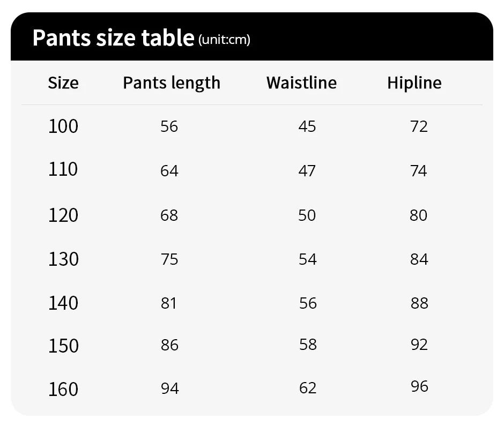Screen dimensions: 504x426
Task: Select hipline value 84 for size 130
Action: click(x=419, y=259)
